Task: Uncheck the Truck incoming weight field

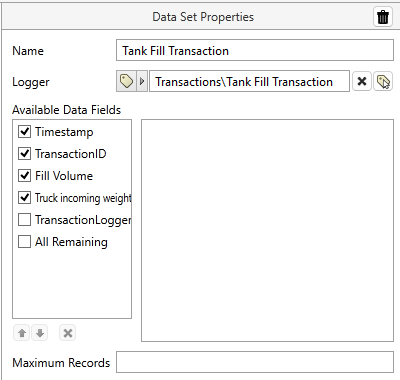Action: pyautogui.click(x=24, y=198)
